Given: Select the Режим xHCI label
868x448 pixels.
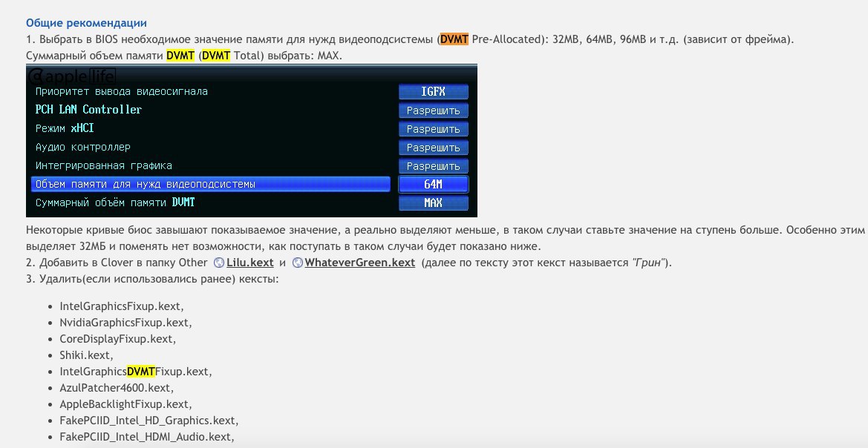Looking at the screenshot, I should (x=65, y=128).
